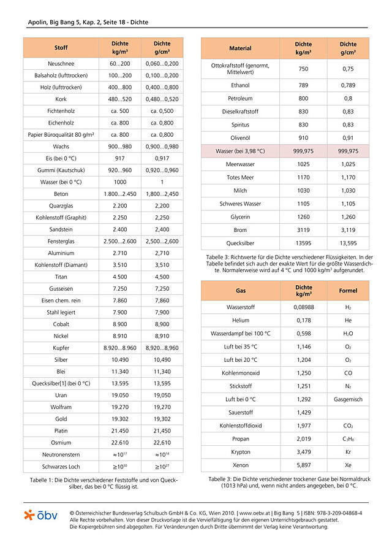Image resolution: width=392 pixels, height=555 pixels.
Task: Select the Kohlenstoffdioxid CO₂ formula cell
Action: click(x=348, y=426)
